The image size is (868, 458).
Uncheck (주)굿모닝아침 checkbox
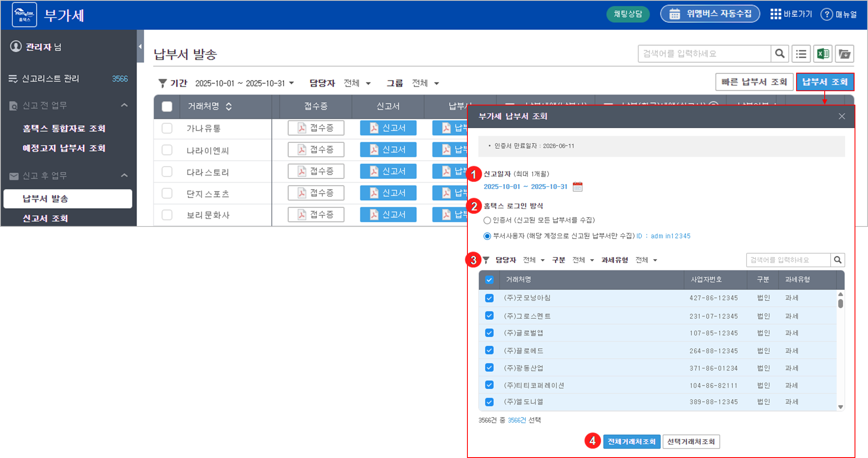pyautogui.click(x=489, y=298)
